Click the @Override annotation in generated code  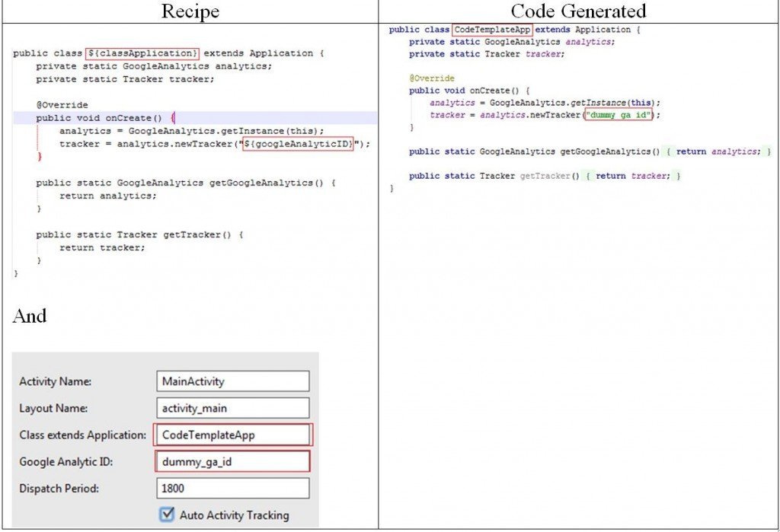coord(432,78)
